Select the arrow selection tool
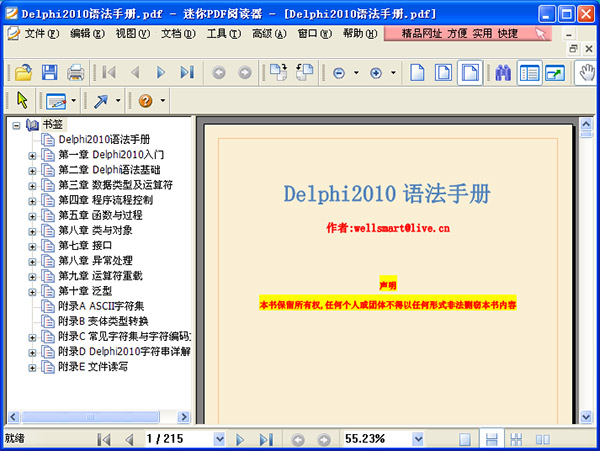The image size is (600, 451). pyautogui.click(x=22, y=100)
